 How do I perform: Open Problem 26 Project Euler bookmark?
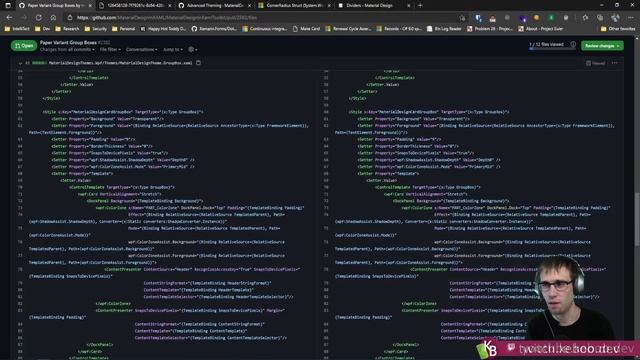(x=490, y=29)
